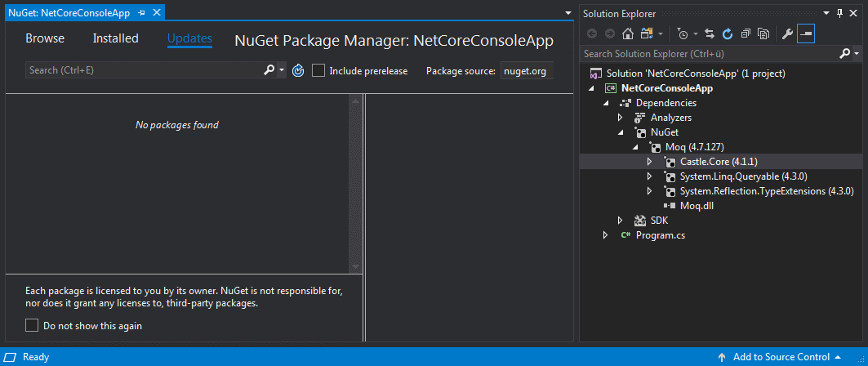Enable the Include prerelease checkbox
The width and height of the screenshot is (868, 366).
coord(318,70)
